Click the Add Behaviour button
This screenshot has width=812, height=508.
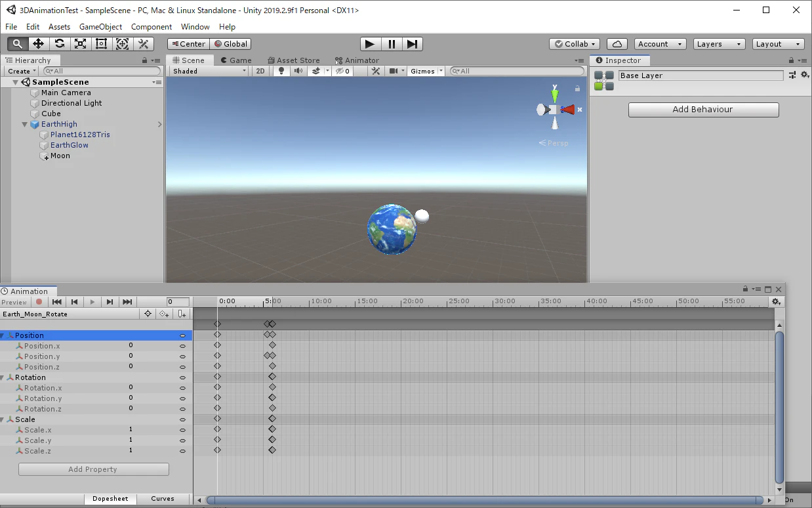click(x=703, y=110)
